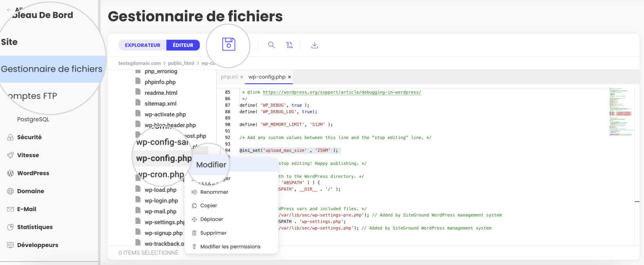
Task: Select wp-activate.php in the file list
Action: tap(165, 114)
